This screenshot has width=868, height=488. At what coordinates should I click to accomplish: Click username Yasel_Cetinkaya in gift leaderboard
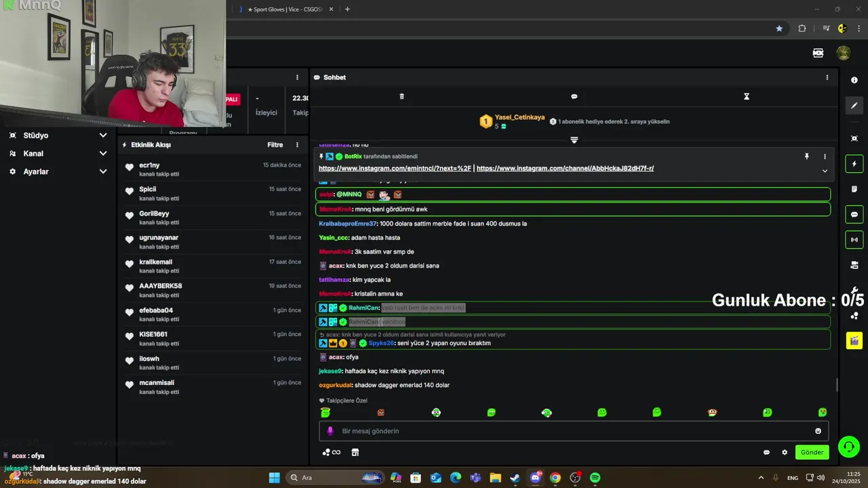pyautogui.click(x=519, y=117)
